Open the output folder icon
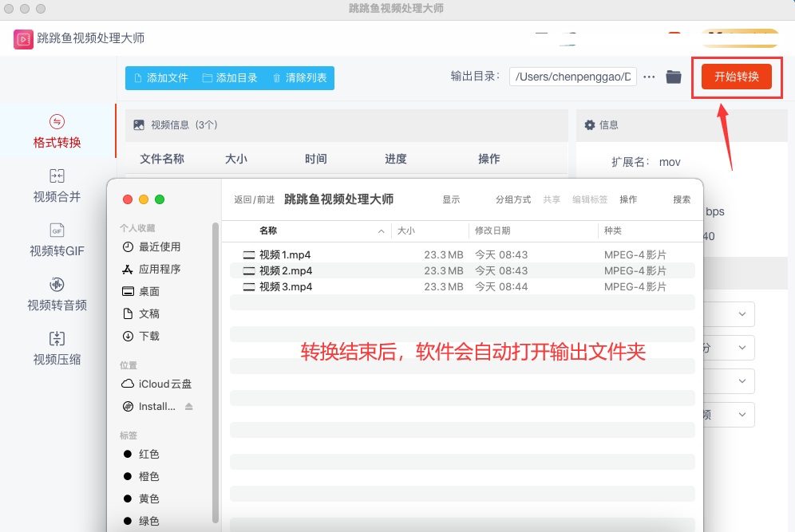 pyautogui.click(x=674, y=77)
